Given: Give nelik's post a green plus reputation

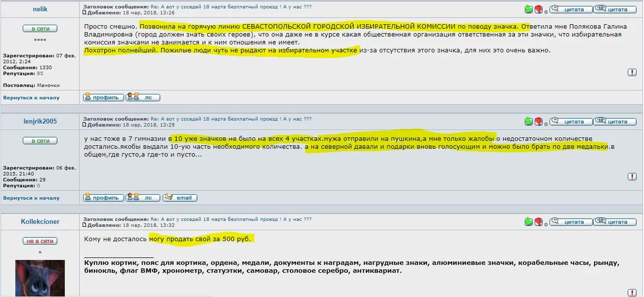Looking at the screenshot, I should (529, 9).
